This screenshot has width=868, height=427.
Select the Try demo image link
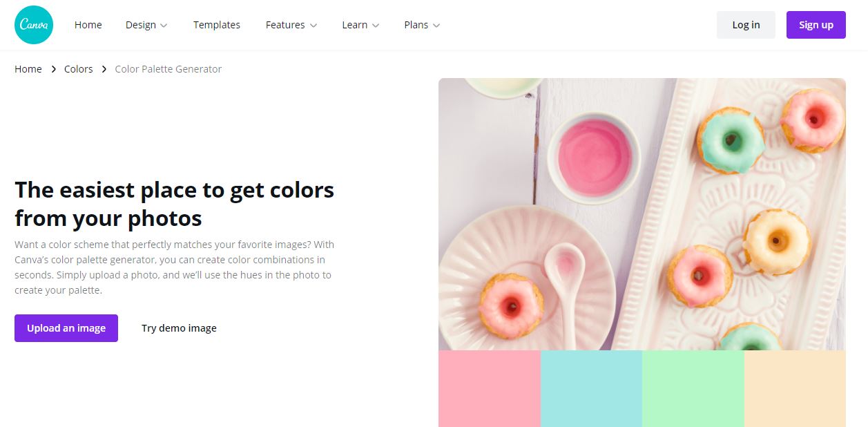click(179, 328)
